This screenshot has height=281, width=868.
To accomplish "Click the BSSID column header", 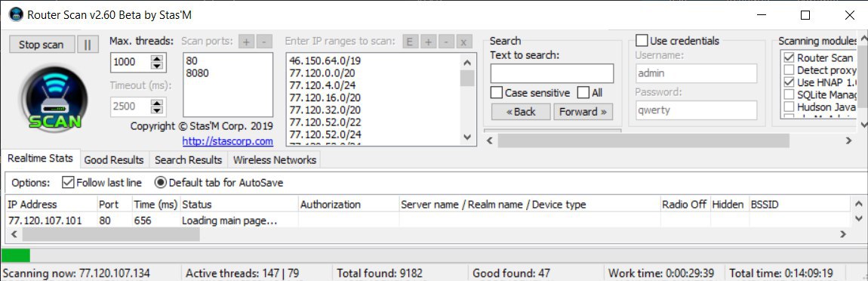I will coord(799,205).
